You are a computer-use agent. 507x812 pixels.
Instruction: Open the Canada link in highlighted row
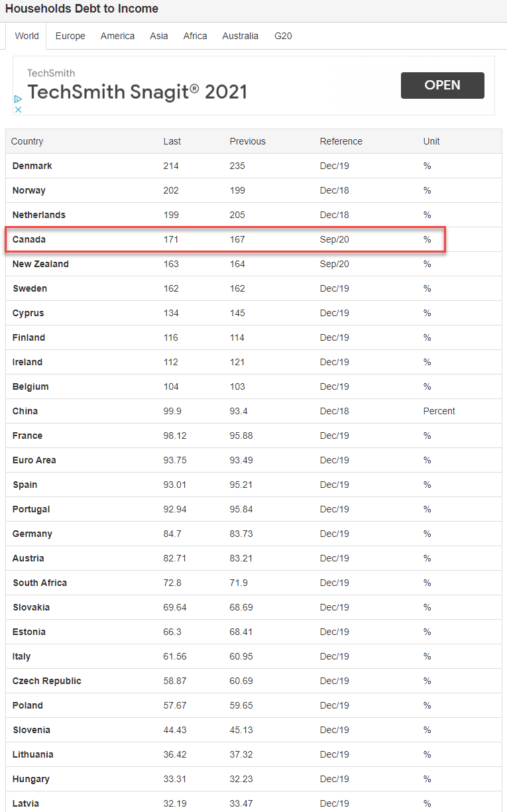click(29, 239)
